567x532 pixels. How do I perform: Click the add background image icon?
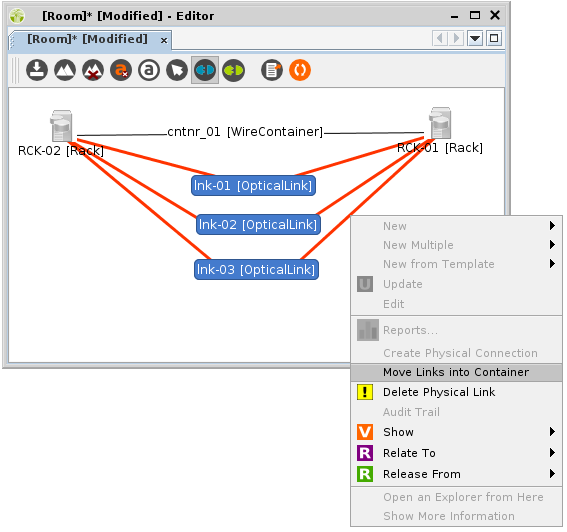65,70
